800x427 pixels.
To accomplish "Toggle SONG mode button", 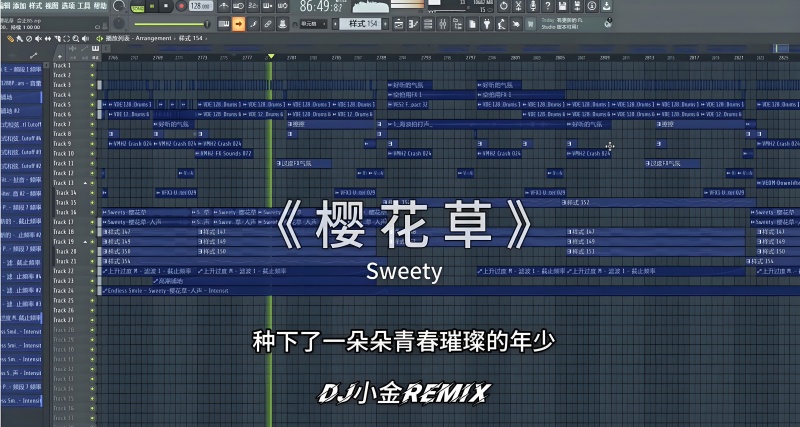I will pos(137,7).
